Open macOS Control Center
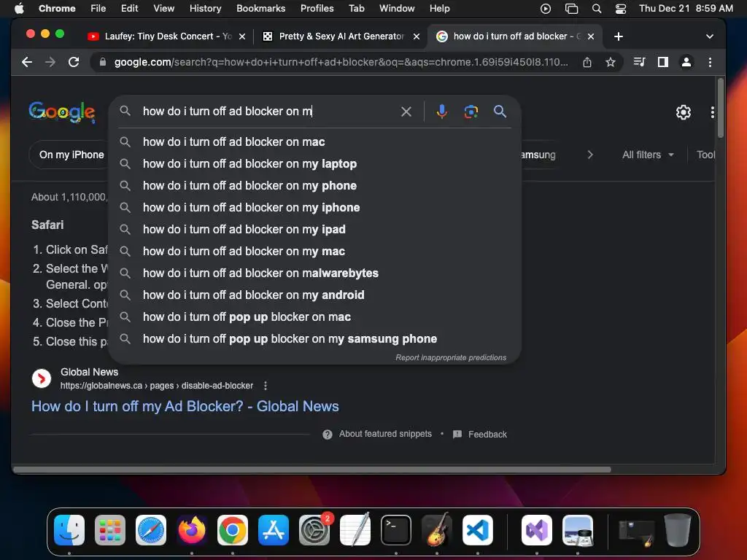This screenshot has height=560, width=747. (620, 9)
